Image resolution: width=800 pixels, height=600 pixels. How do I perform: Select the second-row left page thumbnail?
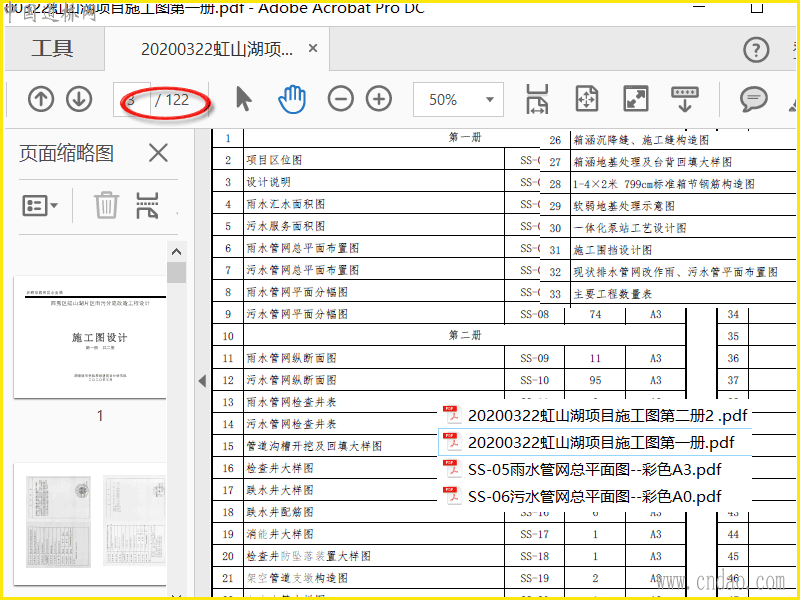click(x=58, y=522)
